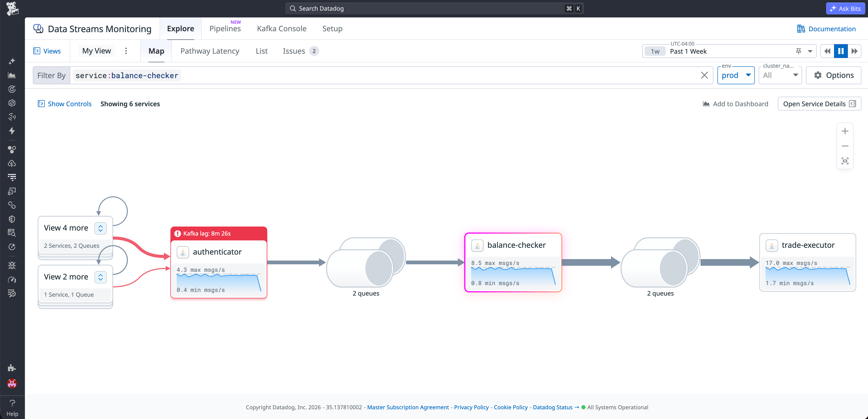Image resolution: width=868 pixels, height=419 pixels.
Task: Click the puzzle-piece Integrations icon in sidebar
Action: click(x=12, y=368)
